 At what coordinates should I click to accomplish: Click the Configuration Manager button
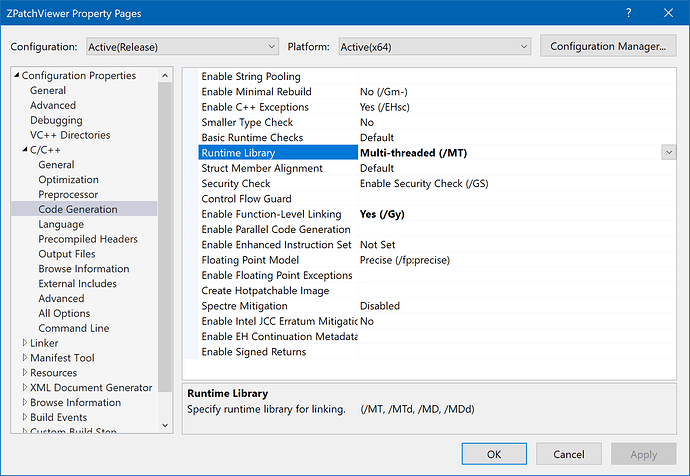coord(608,46)
